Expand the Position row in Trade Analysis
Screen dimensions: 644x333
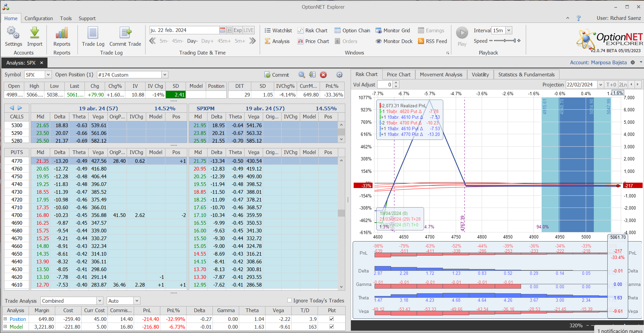click(5, 319)
